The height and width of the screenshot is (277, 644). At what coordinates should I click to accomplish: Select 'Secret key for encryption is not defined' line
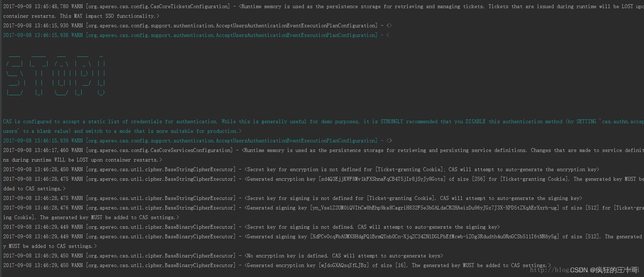point(301,169)
